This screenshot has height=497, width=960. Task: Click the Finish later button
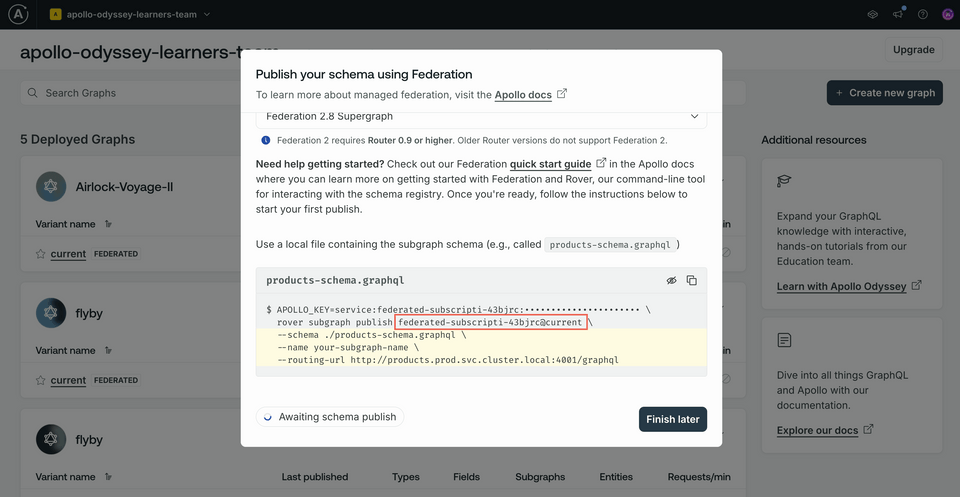pyautogui.click(x=673, y=419)
